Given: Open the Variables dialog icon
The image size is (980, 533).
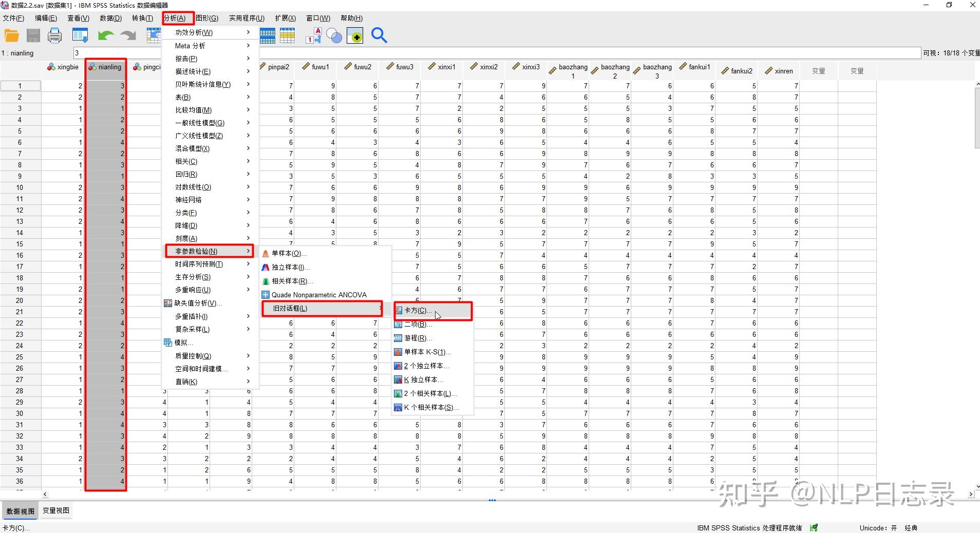Looking at the screenshot, I should (x=267, y=35).
